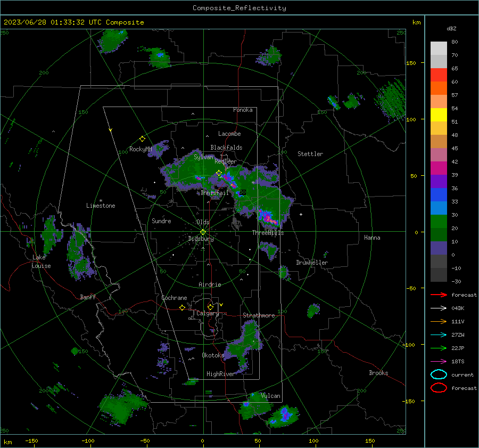
Task: Click the Limestone label
Action: [101, 206]
